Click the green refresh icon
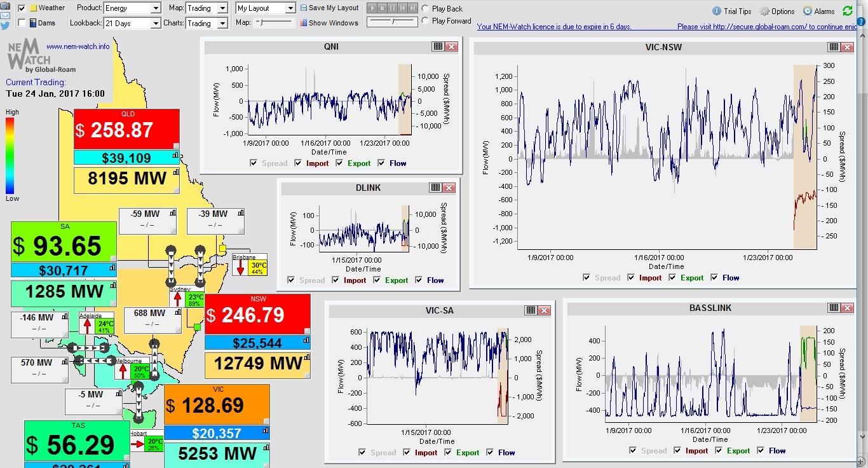868x468 pixels. tap(848, 11)
